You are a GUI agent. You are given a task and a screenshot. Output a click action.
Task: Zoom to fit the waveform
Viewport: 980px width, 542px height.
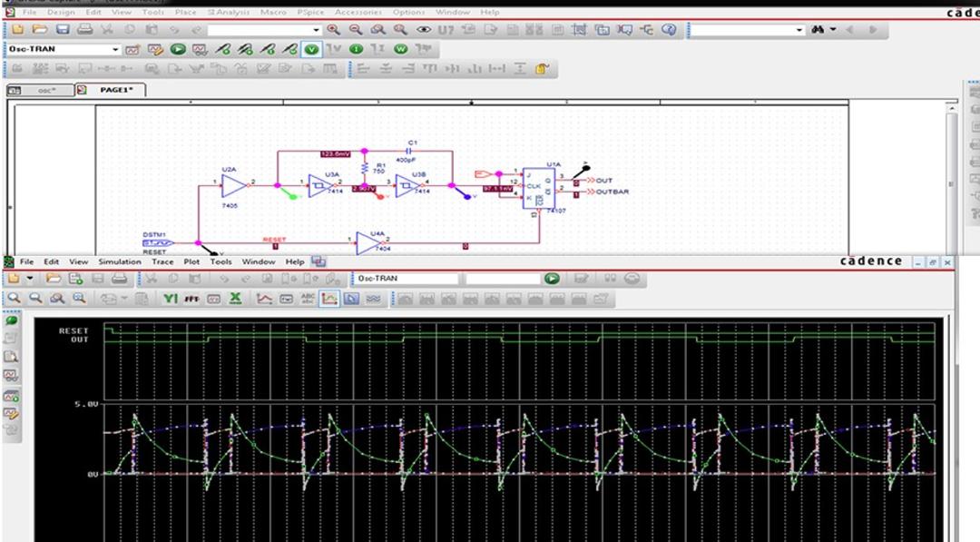pos(79,298)
